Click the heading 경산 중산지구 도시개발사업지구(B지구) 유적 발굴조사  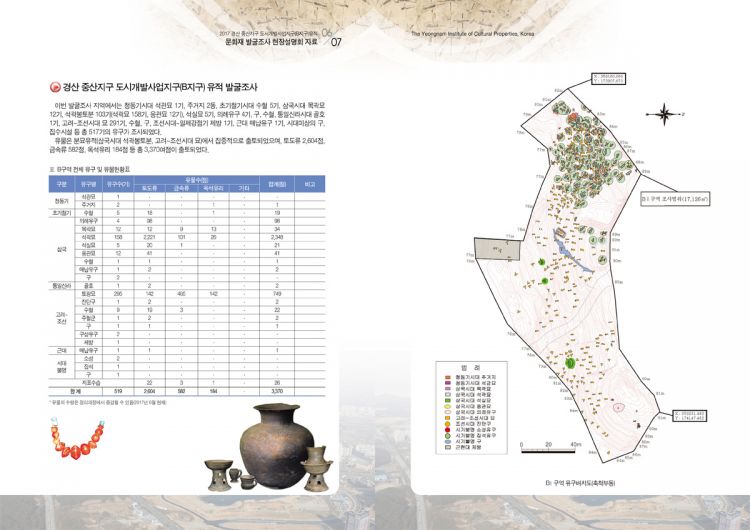(160, 88)
